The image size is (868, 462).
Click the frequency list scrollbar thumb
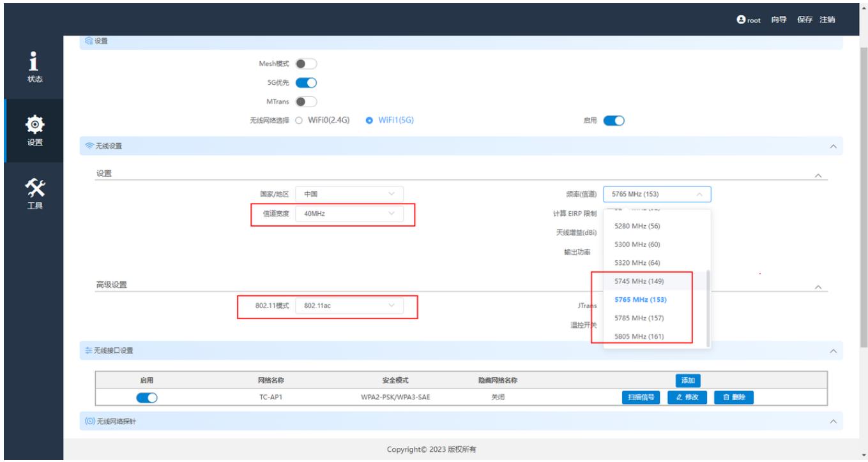coord(708,309)
